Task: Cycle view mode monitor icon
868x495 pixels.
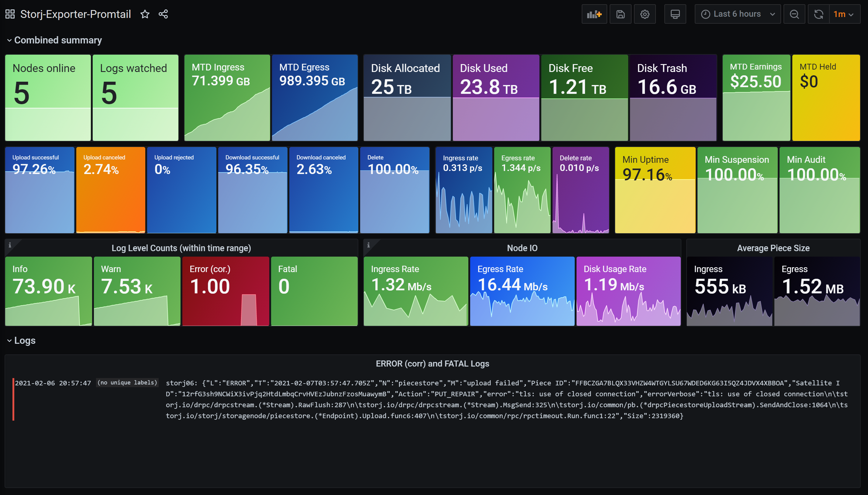Action: (x=675, y=14)
